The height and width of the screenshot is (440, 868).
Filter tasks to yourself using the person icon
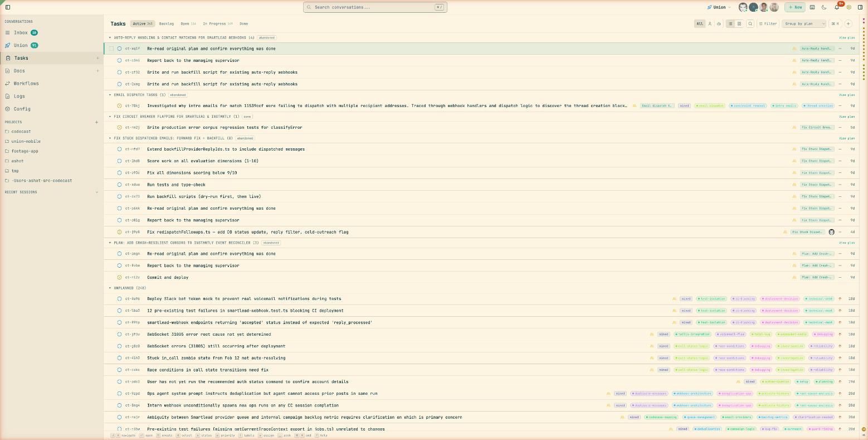coord(710,24)
